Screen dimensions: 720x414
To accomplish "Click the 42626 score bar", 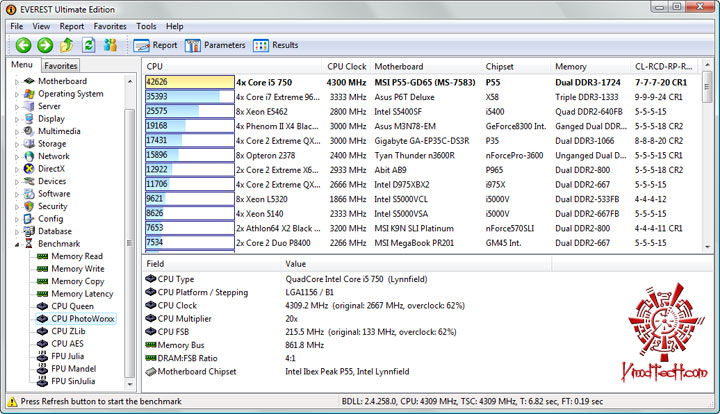I will click(190, 82).
